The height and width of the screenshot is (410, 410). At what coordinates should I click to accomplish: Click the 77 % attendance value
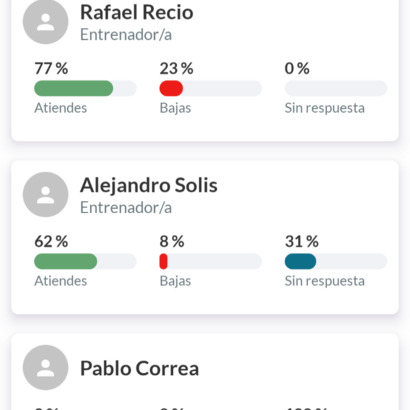pos(51,69)
